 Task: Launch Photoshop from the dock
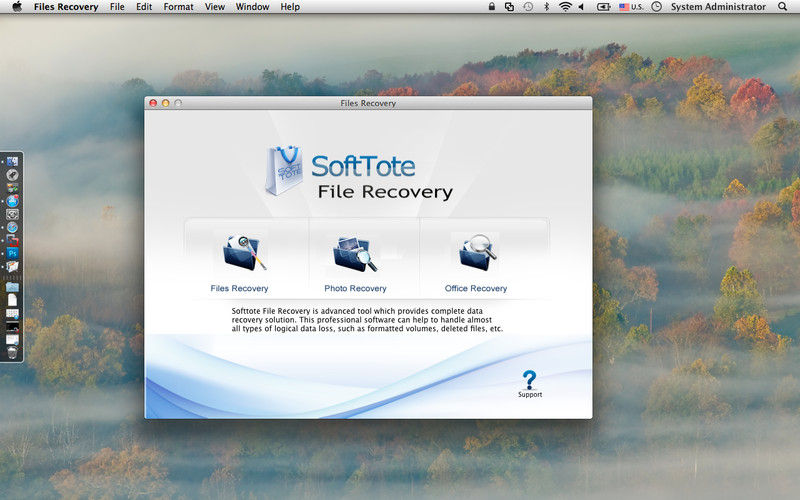(12, 253)
